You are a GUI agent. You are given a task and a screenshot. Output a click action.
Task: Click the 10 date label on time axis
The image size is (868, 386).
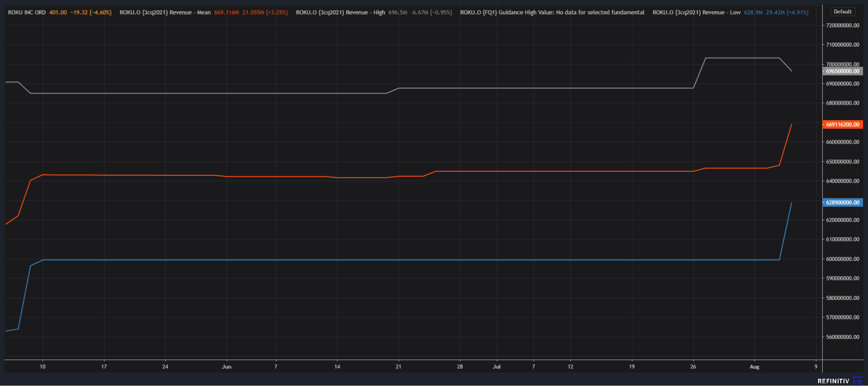[x=43, y=367]
